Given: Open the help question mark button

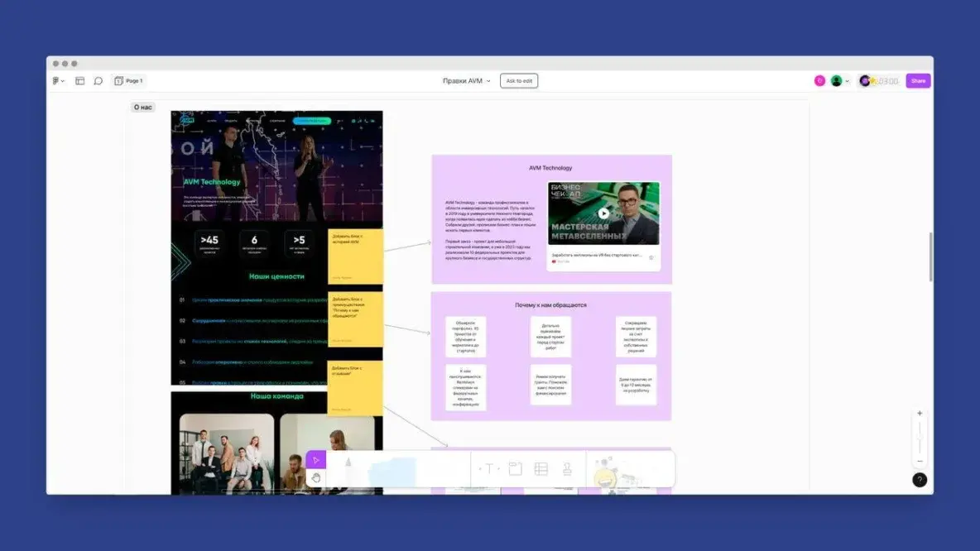Looking at the screenshot, I should [x=920, y=480].
